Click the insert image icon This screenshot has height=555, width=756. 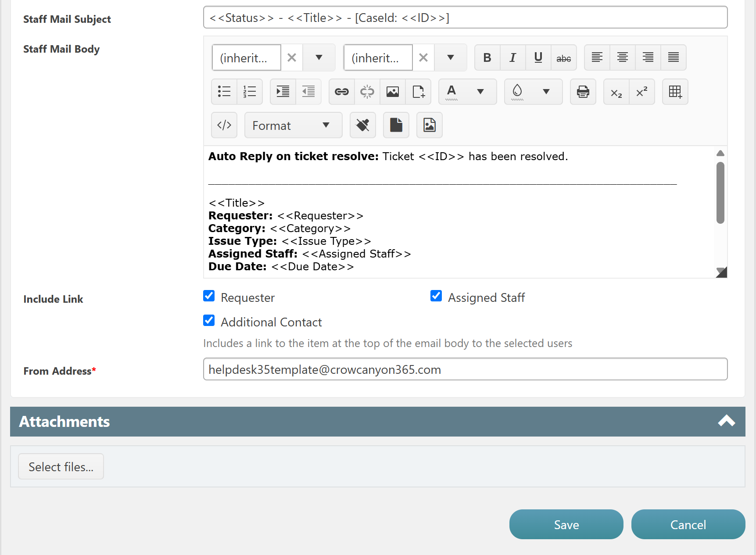392,92
